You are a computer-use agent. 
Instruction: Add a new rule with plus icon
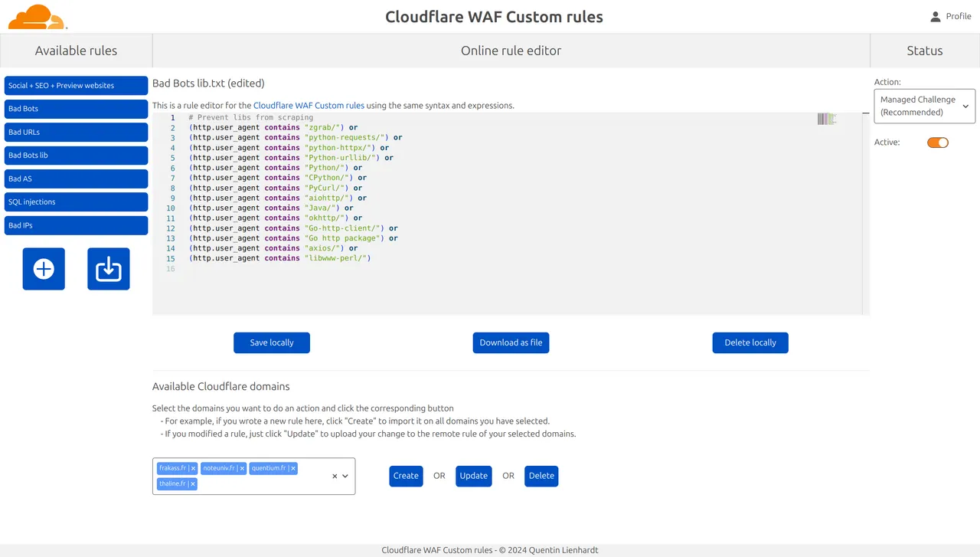click(44, 269)
